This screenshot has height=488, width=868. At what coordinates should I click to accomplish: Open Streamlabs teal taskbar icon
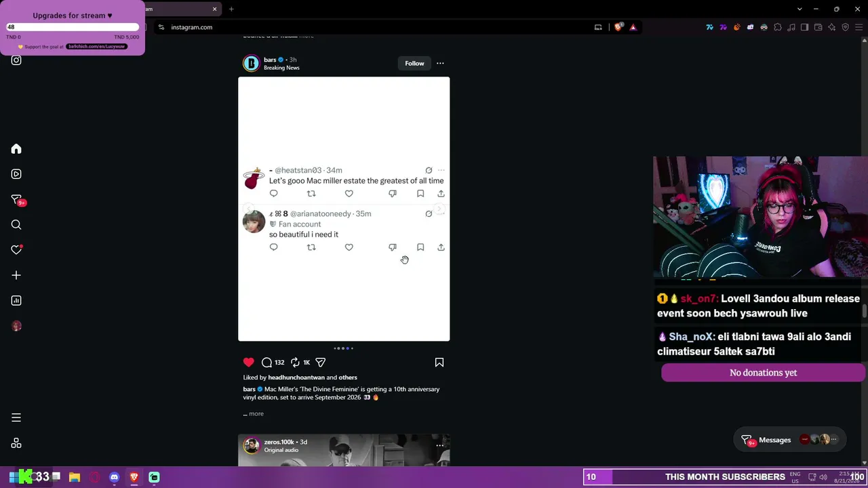[154, 477]
